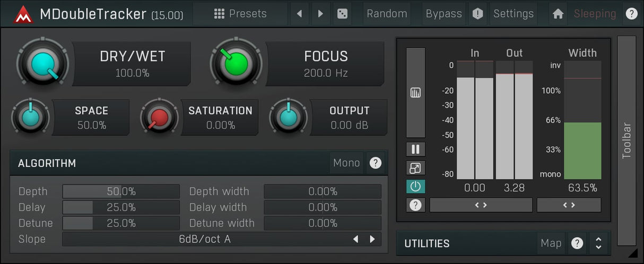Toggle the Bypass button
This screenshot has width=644, height=264.
tap(443, 14)
